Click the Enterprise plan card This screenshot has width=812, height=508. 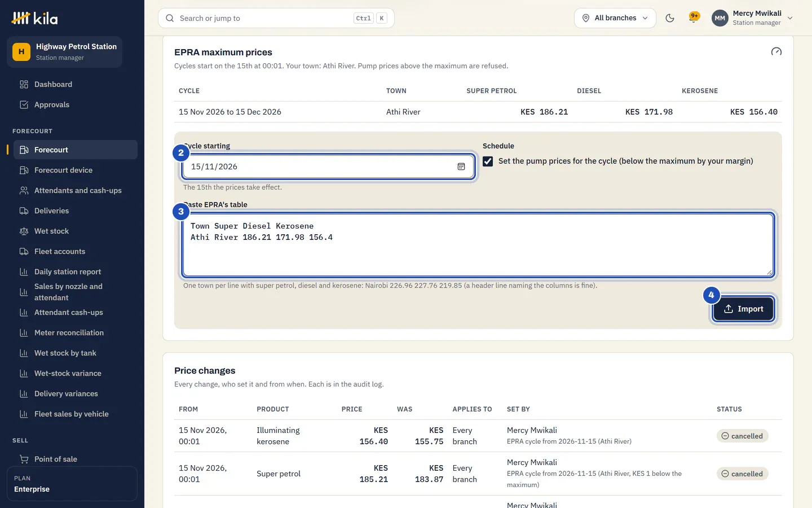(x=72, y=484)
